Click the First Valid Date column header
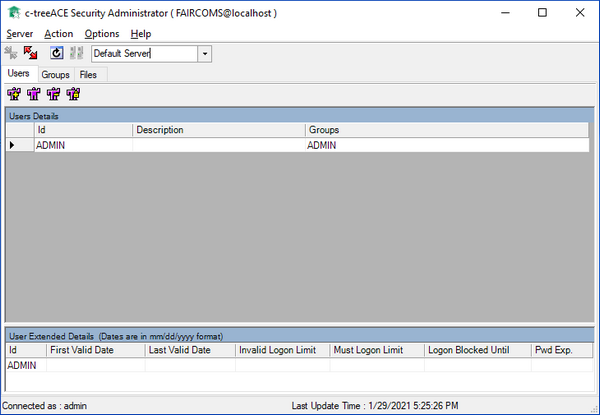600x415 pixels. 96,350
